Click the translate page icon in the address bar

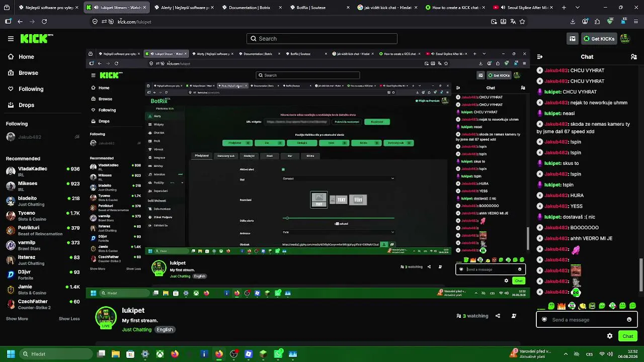pyautogui.click(x=513, y=22)
